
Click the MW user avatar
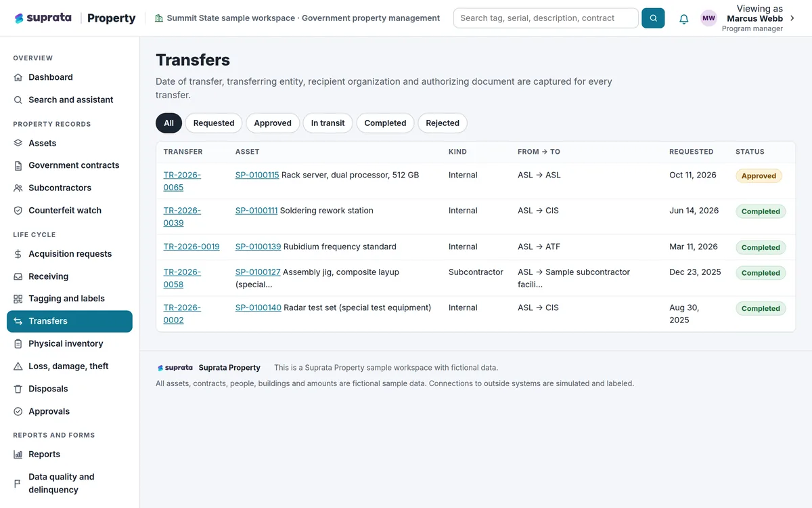click(708, 18)
